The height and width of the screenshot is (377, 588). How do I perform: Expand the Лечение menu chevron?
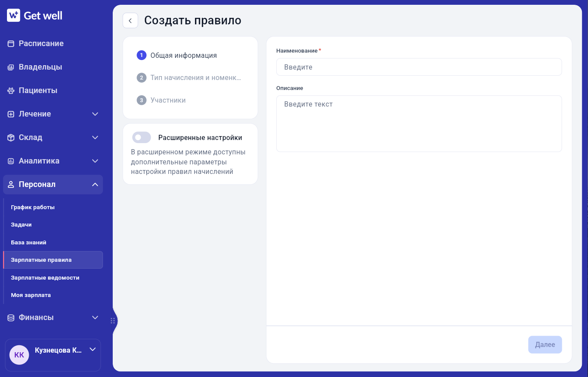point(95,114)
